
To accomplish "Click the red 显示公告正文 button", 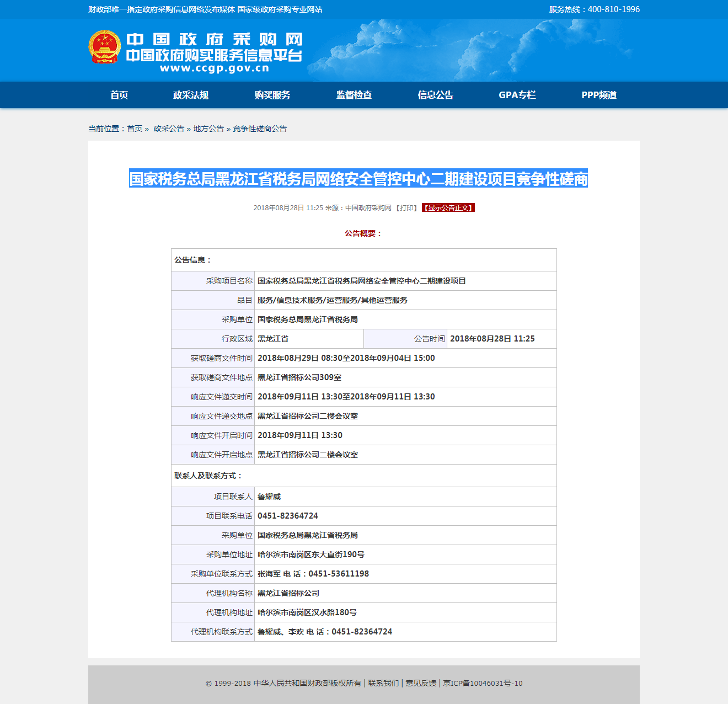I will click(x=448, y=208).
